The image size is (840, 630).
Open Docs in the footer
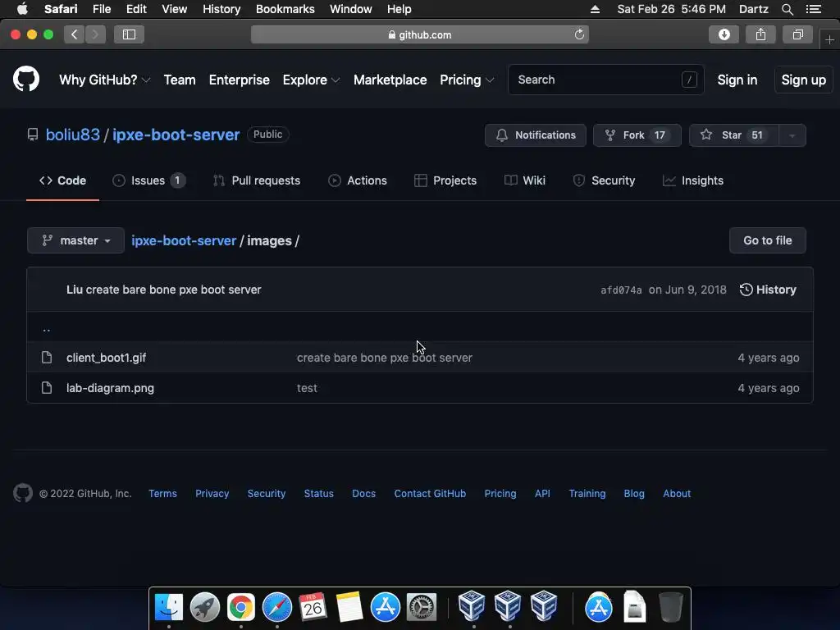click(x=363, y=493)
